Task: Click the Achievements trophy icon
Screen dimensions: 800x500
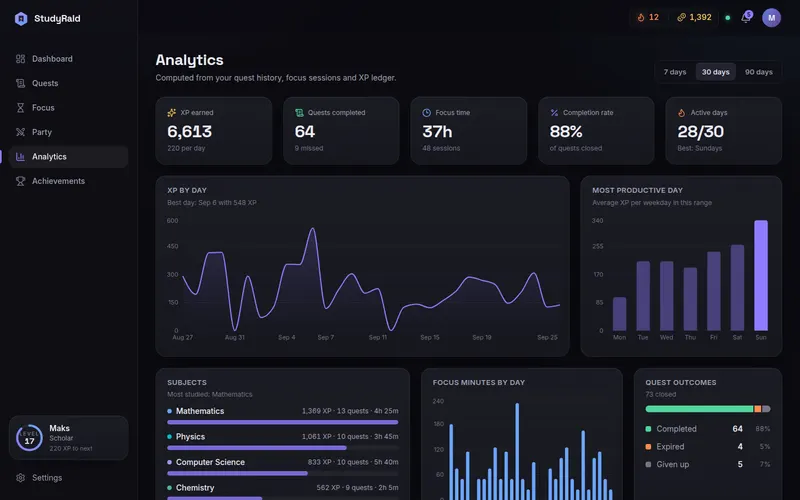Action: (x=20, y=181)
